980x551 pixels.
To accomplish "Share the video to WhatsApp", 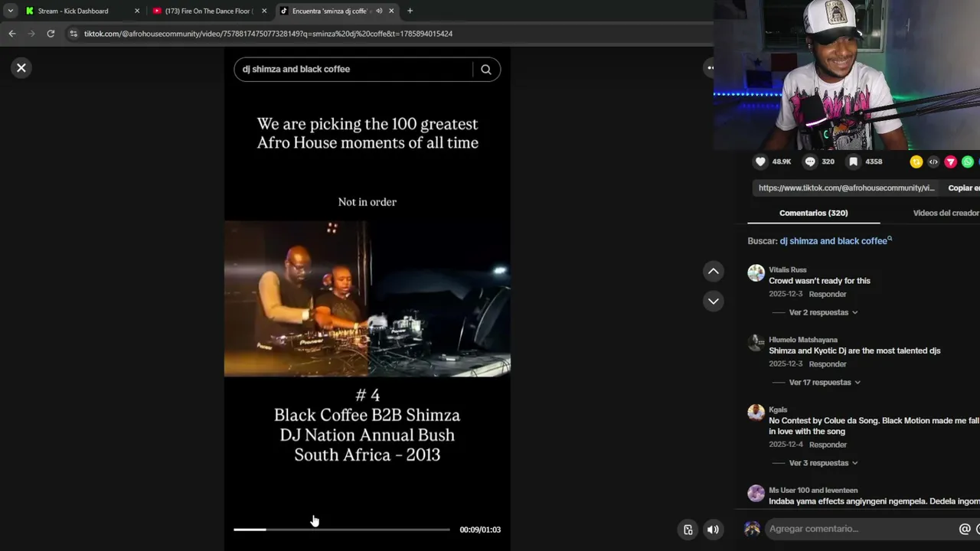I will point(968,161).
